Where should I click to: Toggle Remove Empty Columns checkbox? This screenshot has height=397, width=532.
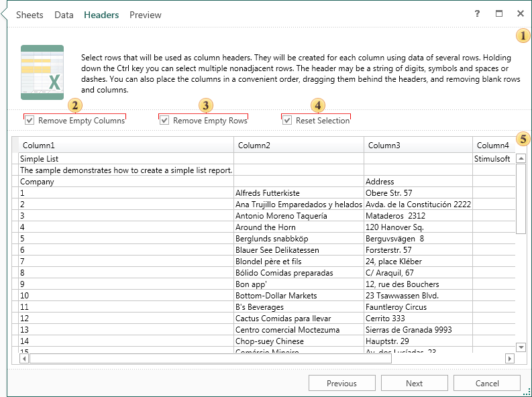[30, 121]
